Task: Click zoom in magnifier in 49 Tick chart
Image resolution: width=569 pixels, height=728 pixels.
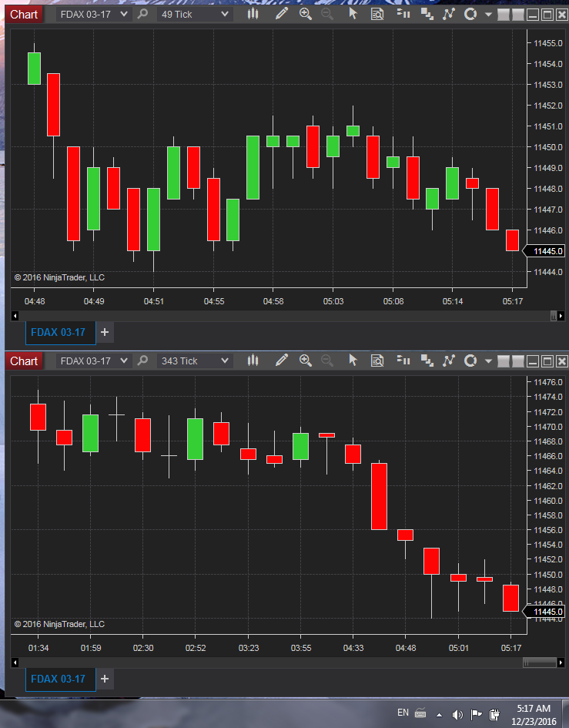Action: (x=306, y=14)
